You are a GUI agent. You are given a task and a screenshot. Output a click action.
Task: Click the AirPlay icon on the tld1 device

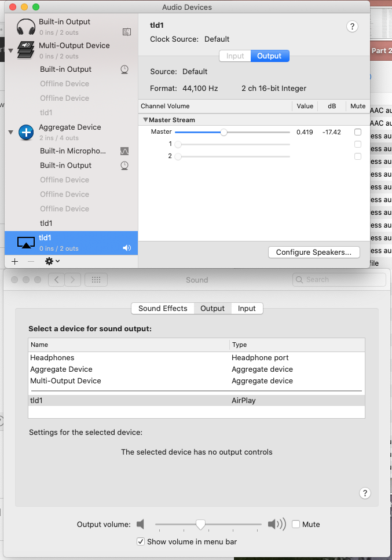click(25, 242)
